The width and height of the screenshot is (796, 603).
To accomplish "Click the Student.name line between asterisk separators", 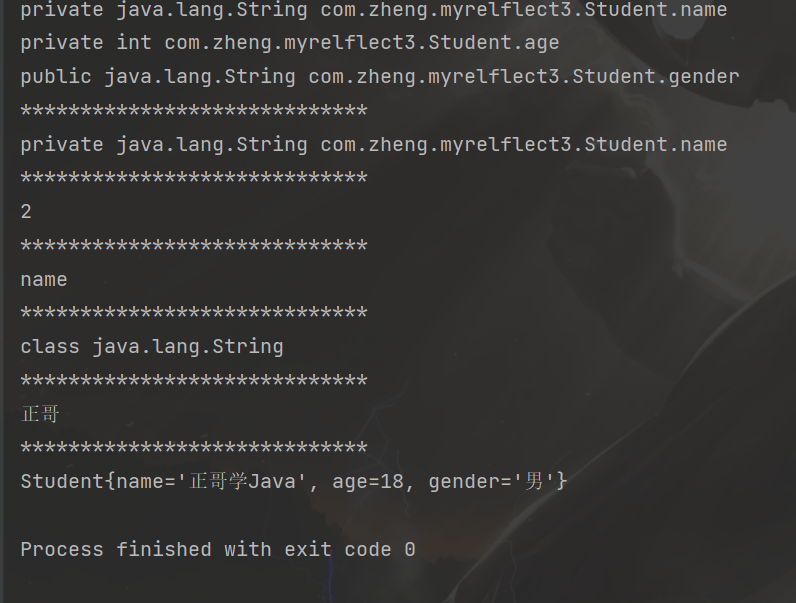I will pyautogui.click(x=373, y=145).
